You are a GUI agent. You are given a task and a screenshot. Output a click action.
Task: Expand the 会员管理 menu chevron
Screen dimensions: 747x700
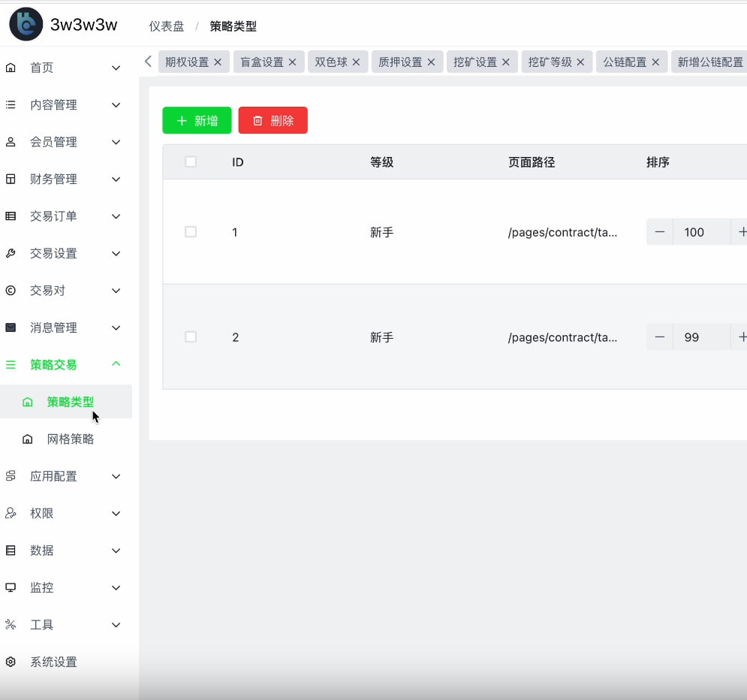[x=116, y=142]
